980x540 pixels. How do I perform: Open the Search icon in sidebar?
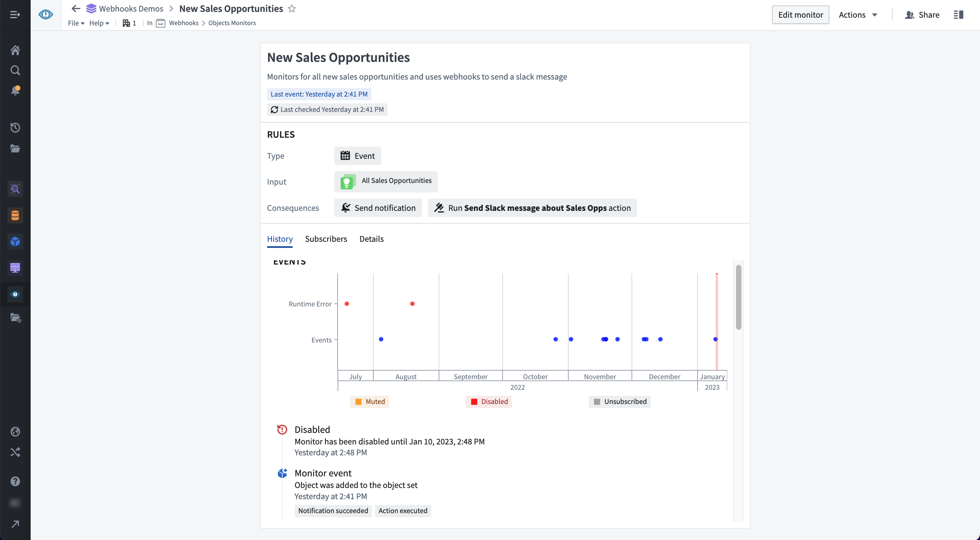pos(15,70)
